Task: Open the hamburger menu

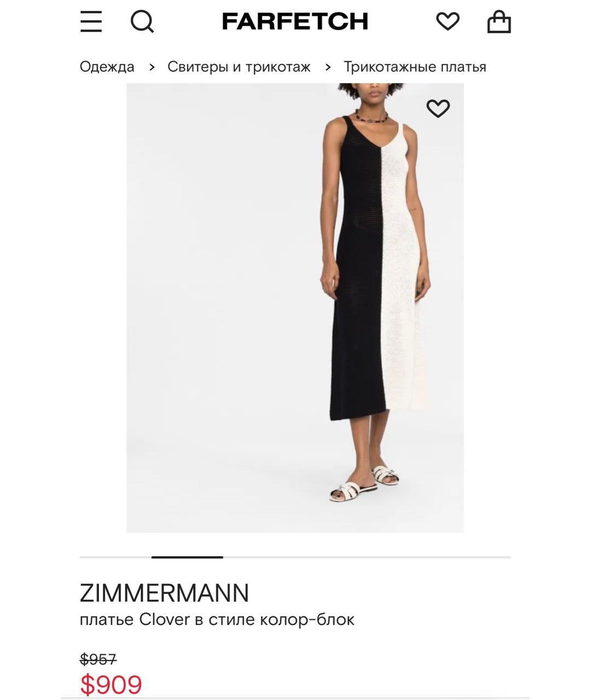Action: pos(91,22)
